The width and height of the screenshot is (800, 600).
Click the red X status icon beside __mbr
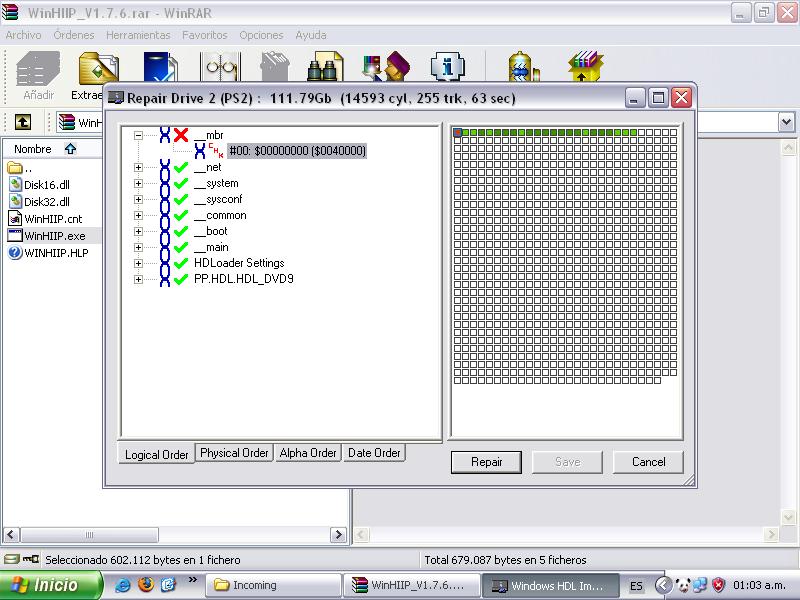click(181, 135)
